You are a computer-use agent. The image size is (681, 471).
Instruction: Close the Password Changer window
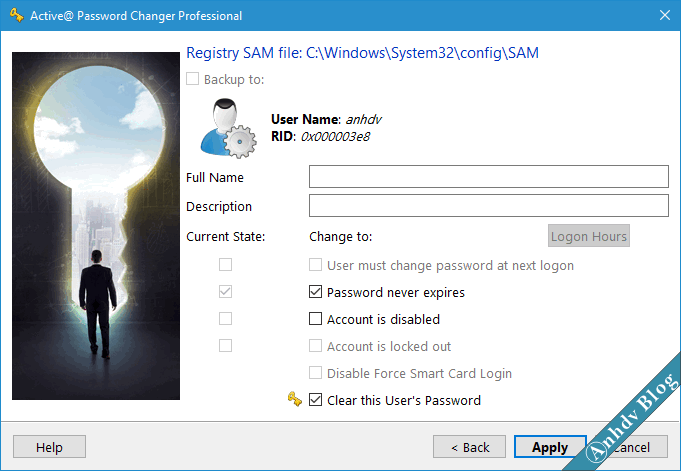(664, 15)
